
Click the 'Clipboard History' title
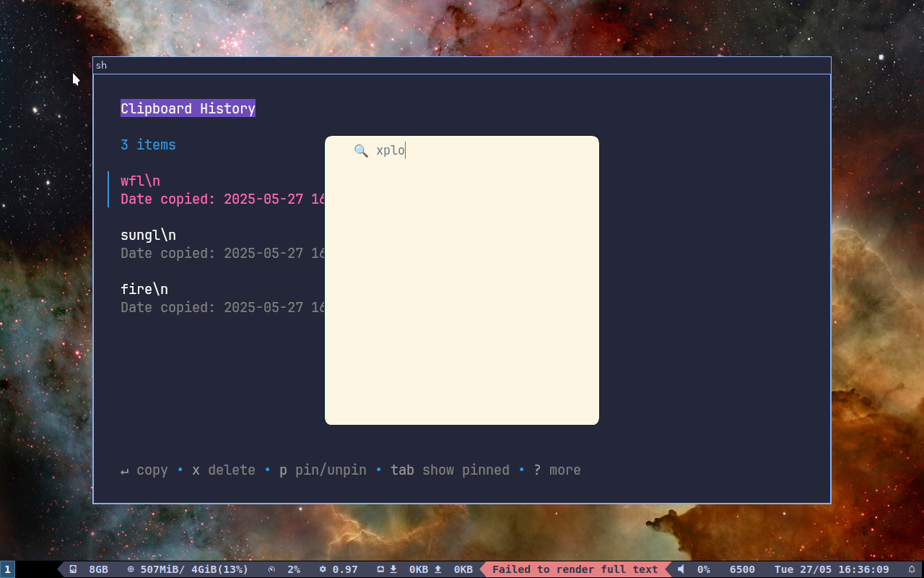(188, 108)
